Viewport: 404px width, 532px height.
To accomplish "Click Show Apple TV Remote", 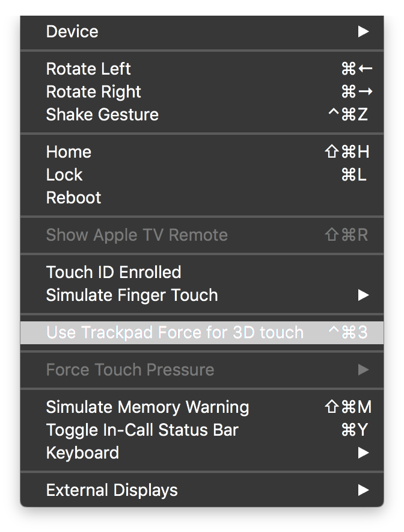I will (137, 235).
